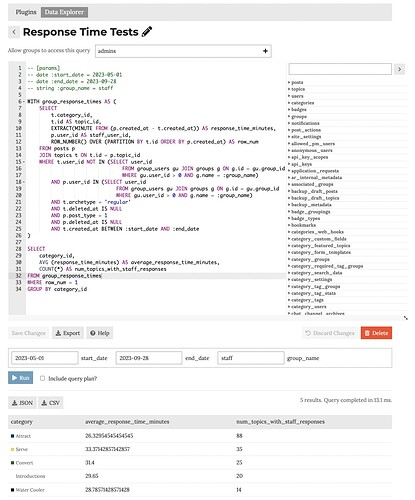This screenshot has height=500, width=415.
Task: Click the start_date input field
Action: [45, 358]
